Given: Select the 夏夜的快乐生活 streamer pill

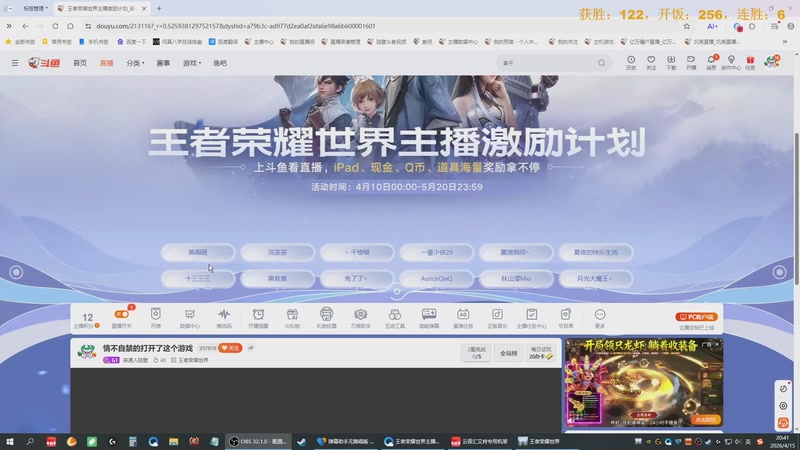Looking at the screenshot, I should (x=596, y=252).
